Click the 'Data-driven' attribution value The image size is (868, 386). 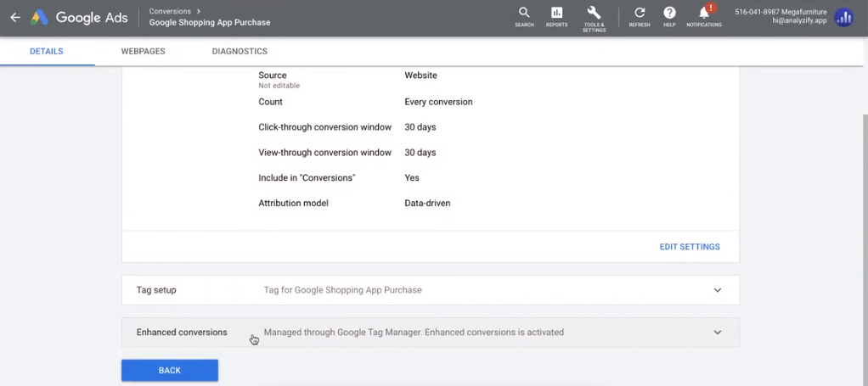427,203
